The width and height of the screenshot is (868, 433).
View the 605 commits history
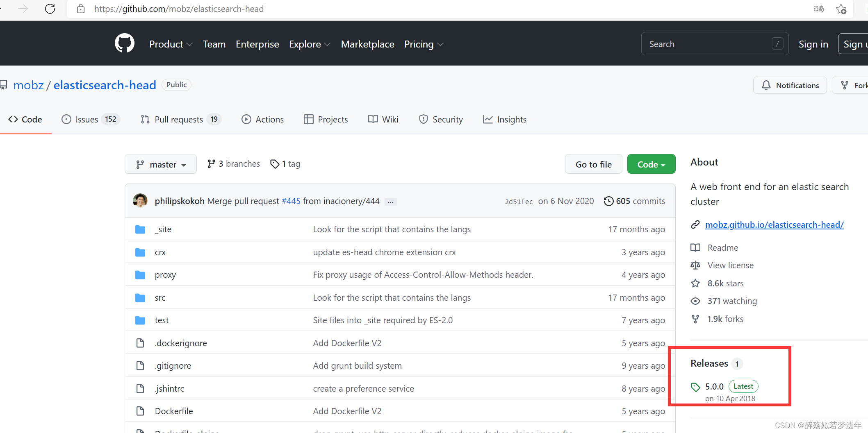click(634, 201)
